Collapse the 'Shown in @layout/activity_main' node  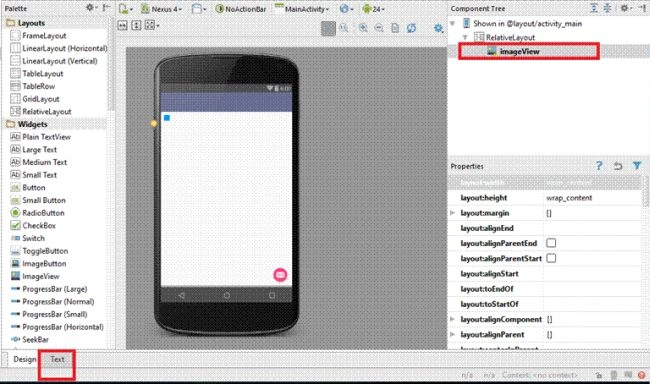tap(453, 24)
